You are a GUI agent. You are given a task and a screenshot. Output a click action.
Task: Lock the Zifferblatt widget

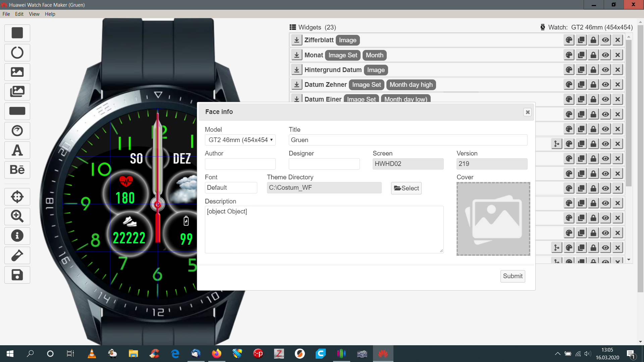tap(593, 40)
